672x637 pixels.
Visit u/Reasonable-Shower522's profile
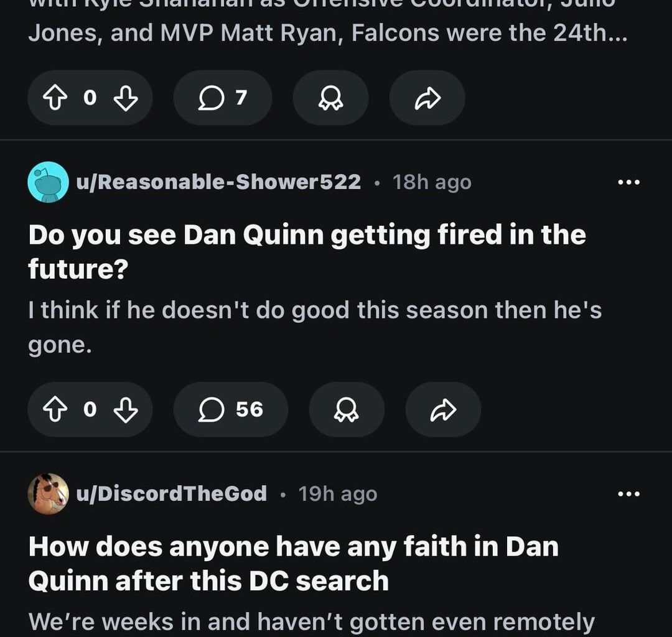[x=218, y=182]
